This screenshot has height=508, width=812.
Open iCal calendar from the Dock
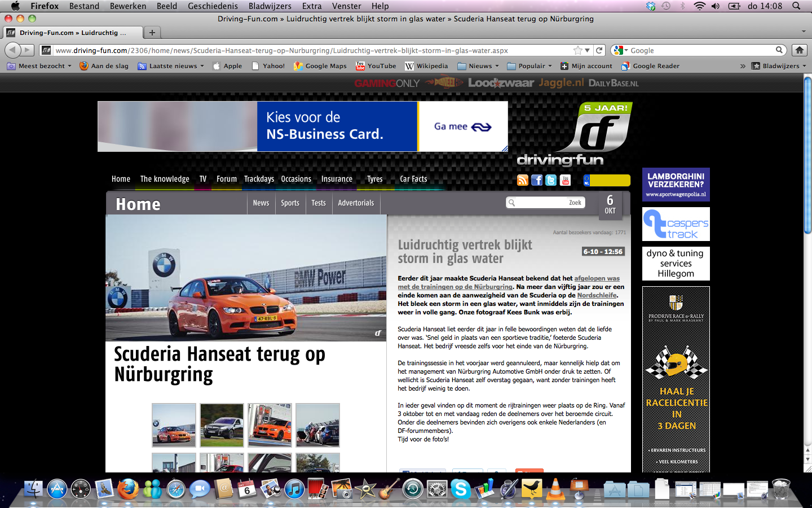point(246,489)
